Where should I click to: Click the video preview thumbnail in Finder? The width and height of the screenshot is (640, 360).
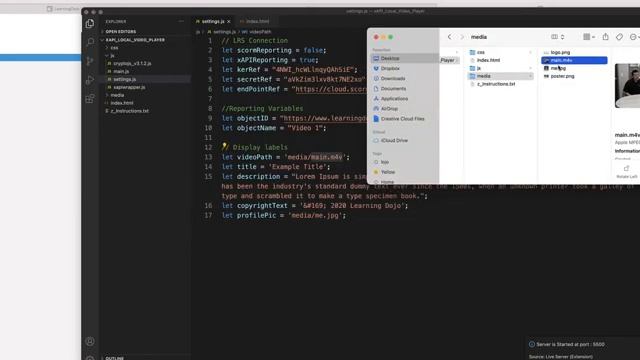point(628,85)
